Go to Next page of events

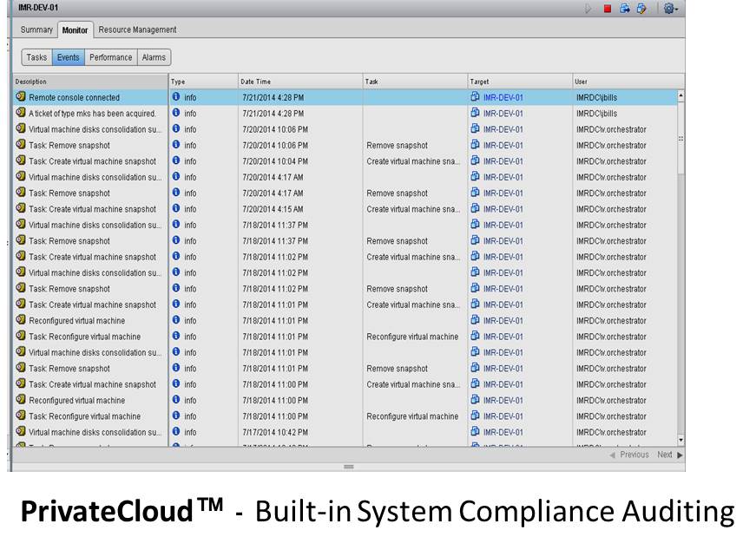click(x=670, y=455)
